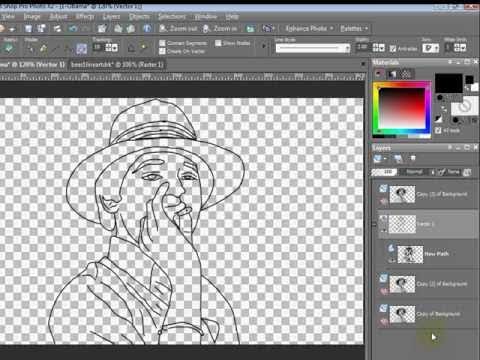Screen dimensions: 480x360
Task: Select the Copy (3) of Background layer
Action: pos(428,194)
